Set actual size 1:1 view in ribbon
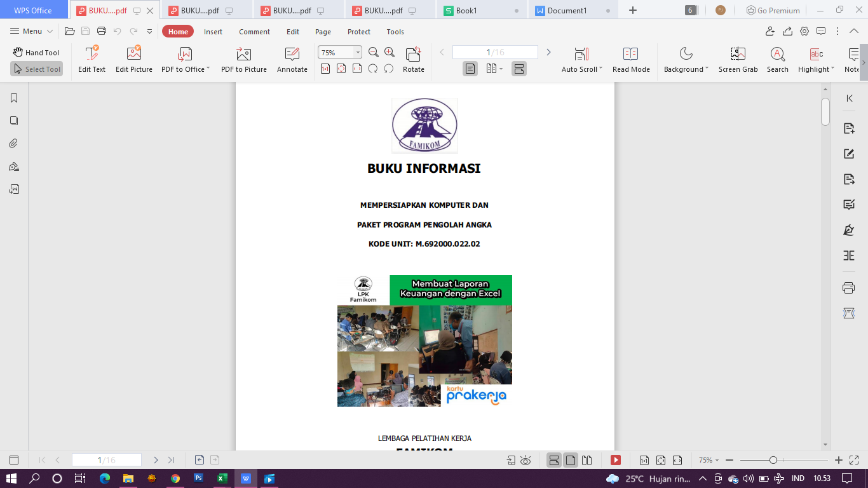Image resolution: width=868 pixels, height=488 pixels. [x=325, y=69]
